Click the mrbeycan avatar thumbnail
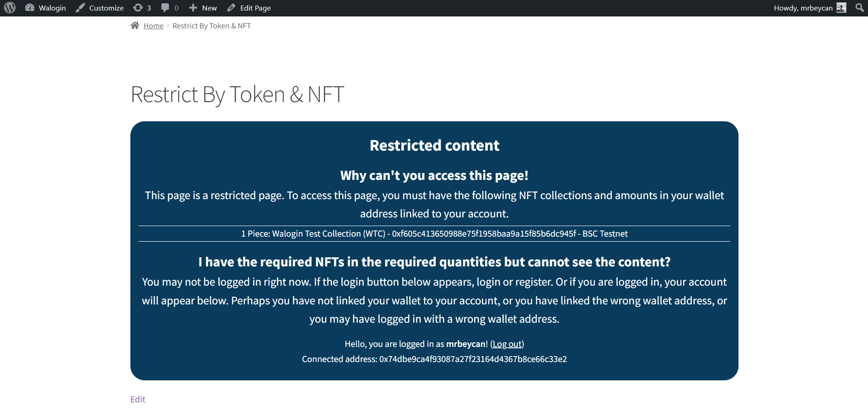868x411 pixels. (841, 8)
